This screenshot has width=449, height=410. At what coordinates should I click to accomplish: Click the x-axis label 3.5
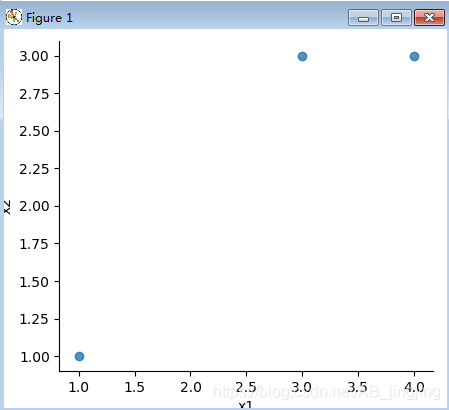[358, 387]
